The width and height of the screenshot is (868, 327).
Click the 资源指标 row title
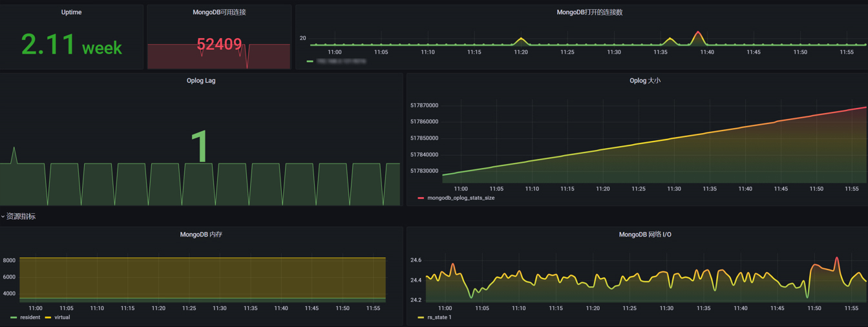(x=21, y=216)
